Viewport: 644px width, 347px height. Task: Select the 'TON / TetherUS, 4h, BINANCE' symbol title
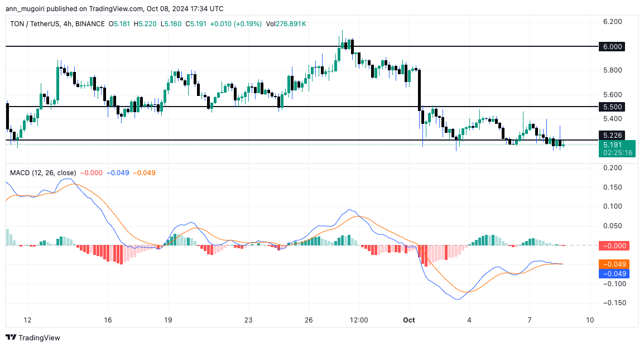tap(57, 24)
